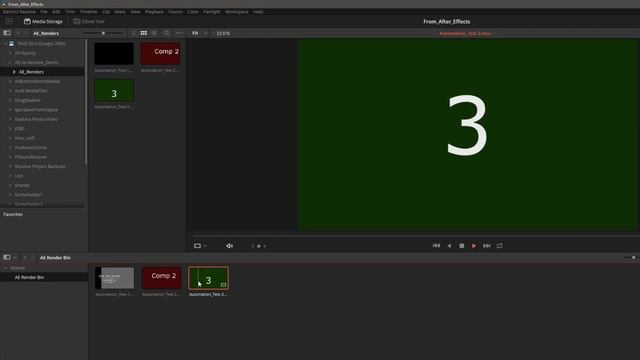Go to first frame in viewer

pos(436,246)
